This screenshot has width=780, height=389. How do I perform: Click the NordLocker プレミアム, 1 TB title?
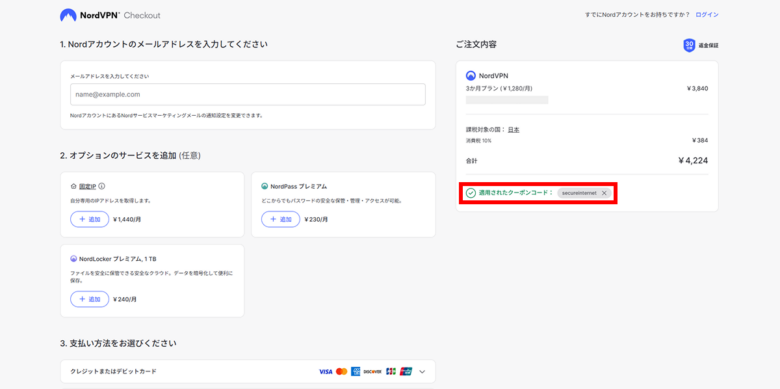(x=117, y=259)
